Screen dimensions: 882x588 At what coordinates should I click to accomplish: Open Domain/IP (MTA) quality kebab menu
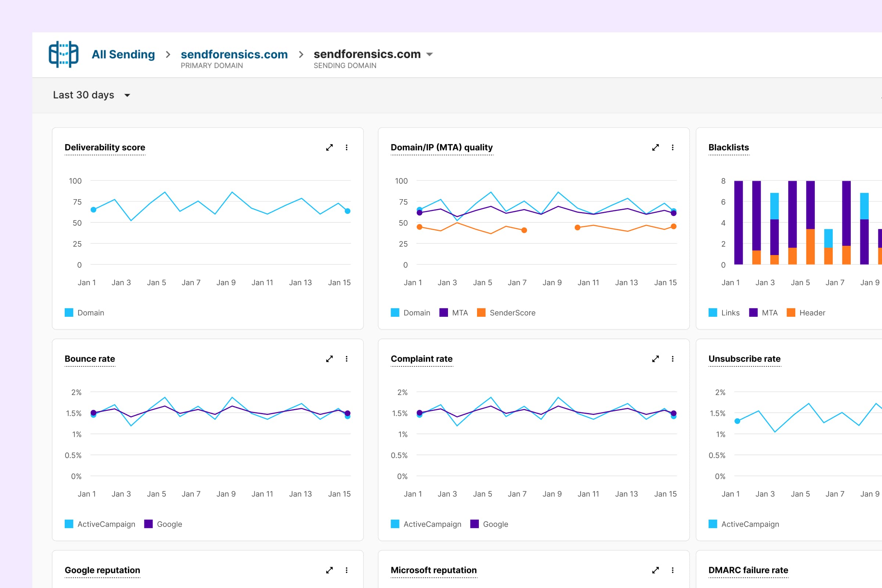click(673, 147)
